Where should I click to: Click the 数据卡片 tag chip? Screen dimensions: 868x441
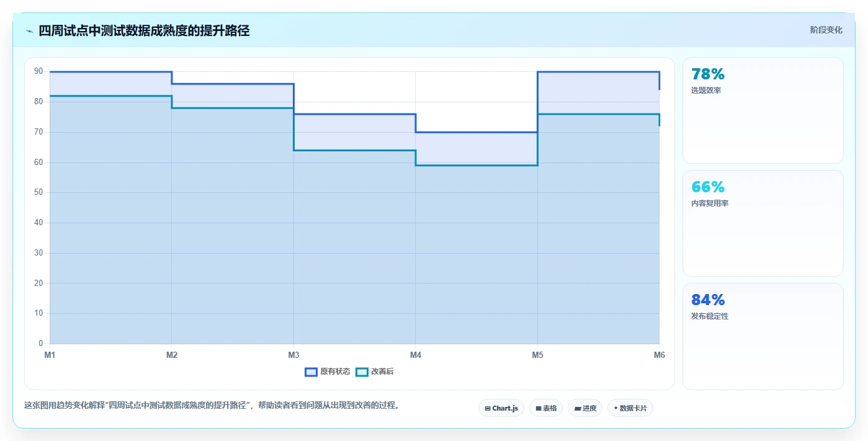(x=630, y=408)
